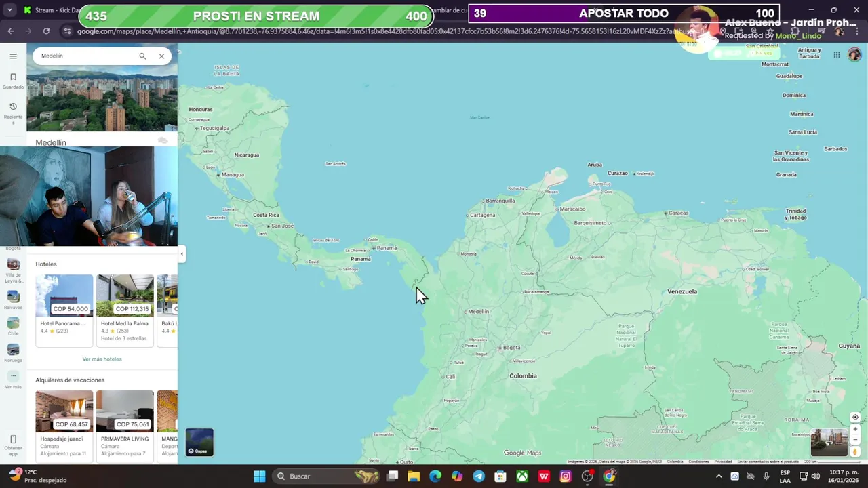Open Chile recent item in sidebar
Image resolution: width=868 pixels, height=488 pixels.
(13, 327)
